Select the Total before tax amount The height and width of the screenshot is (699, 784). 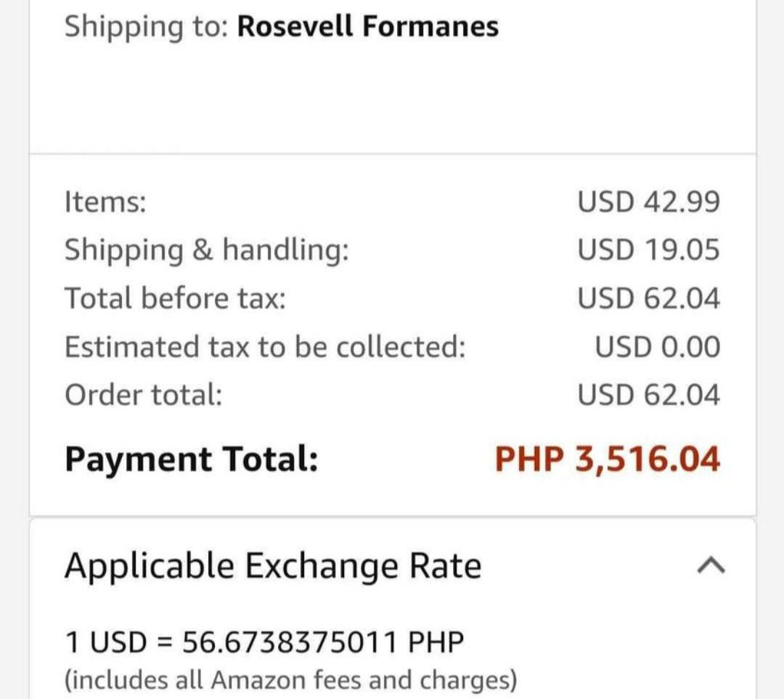point(648,298)
